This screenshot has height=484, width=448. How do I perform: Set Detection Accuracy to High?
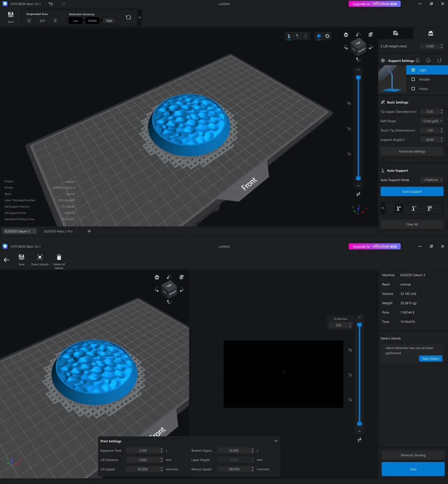pyautogui.click(x=109, y=21)
